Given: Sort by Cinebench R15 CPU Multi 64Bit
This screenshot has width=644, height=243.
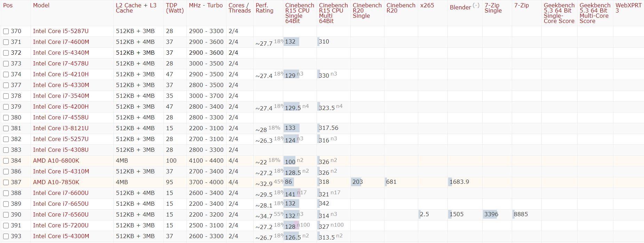Looking at the screenshot, I should pos(333,13).
